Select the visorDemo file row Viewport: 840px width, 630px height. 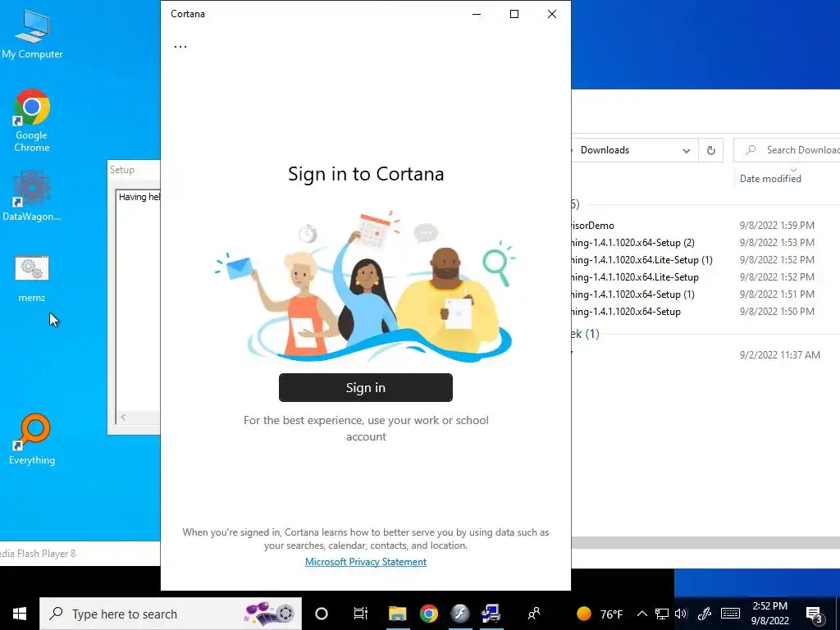coord(705,226)
